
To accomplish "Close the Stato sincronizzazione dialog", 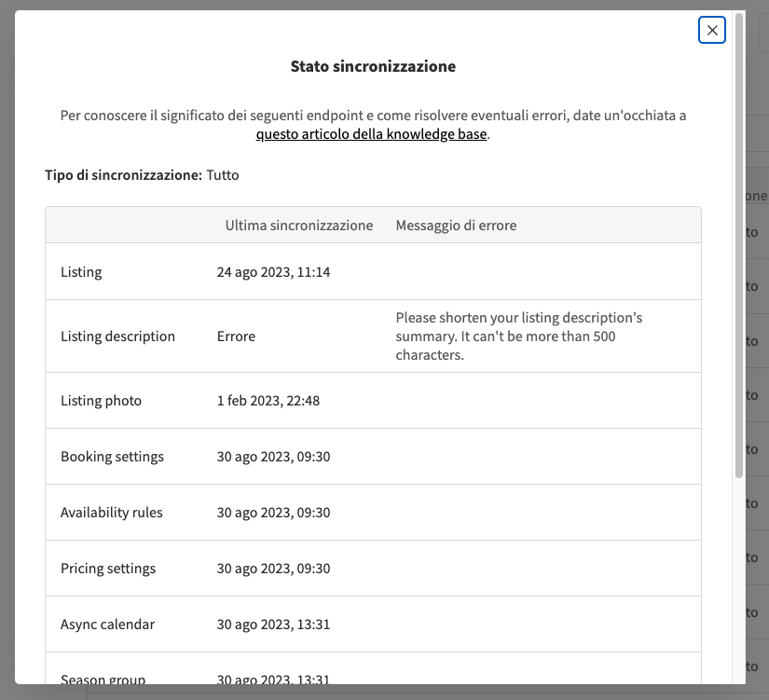I will point(711,30).
